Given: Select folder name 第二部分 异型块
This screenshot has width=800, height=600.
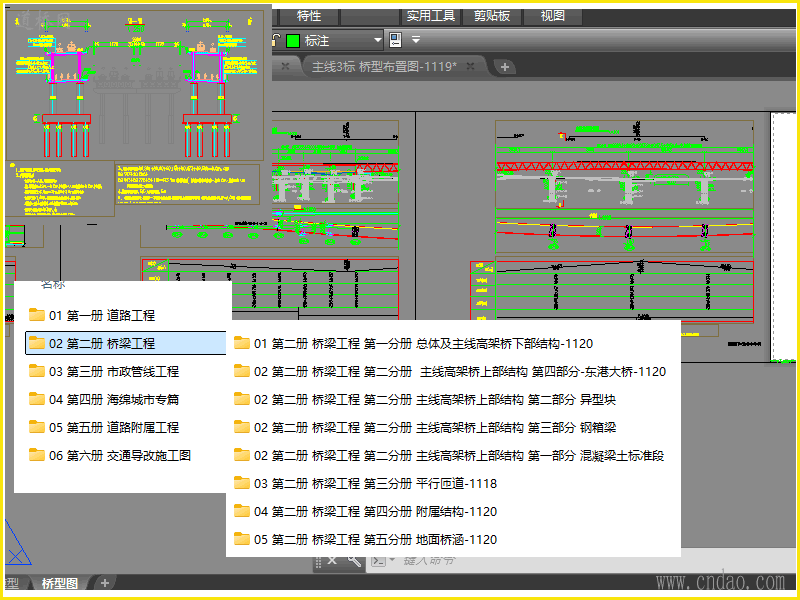Looking at the screenshot, I should pyautogui.click(x=435, y=399).
